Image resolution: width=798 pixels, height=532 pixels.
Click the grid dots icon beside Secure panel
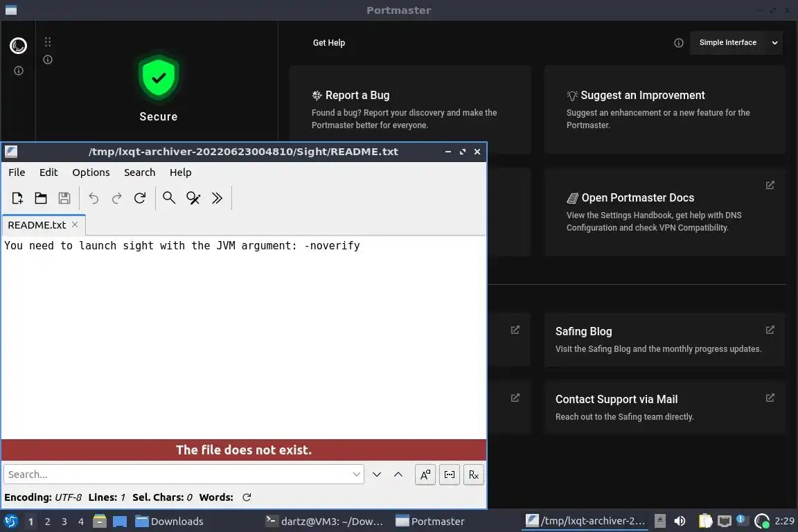tap(48, 42)
